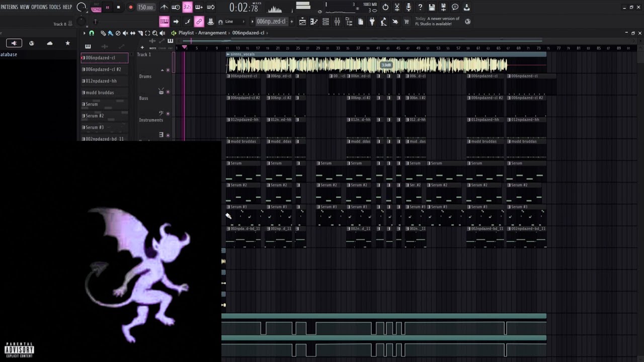Viewport: 644px width, 362px height.
Task: Toggle the note/clip grouping chain link icon
Action: [199, 22]
